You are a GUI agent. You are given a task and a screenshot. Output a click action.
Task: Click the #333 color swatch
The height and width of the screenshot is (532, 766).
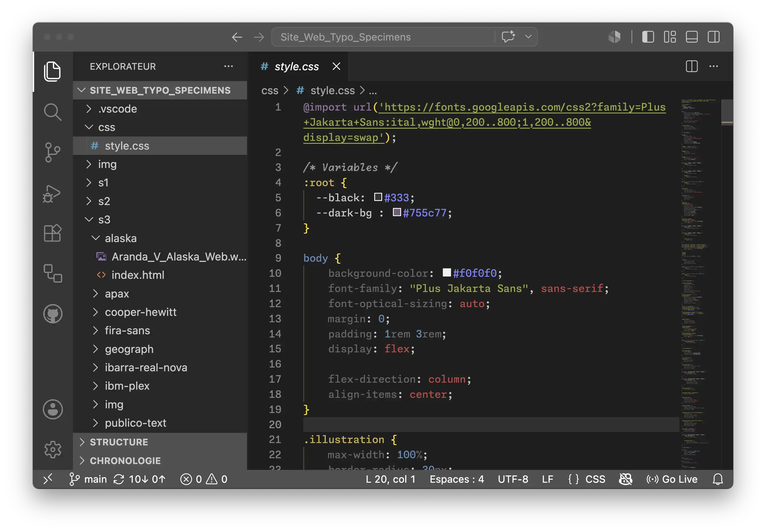378,197
